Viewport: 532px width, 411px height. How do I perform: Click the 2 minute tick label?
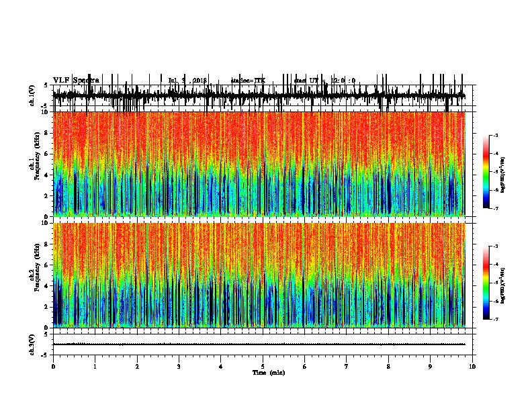click(x=137, y=367)
